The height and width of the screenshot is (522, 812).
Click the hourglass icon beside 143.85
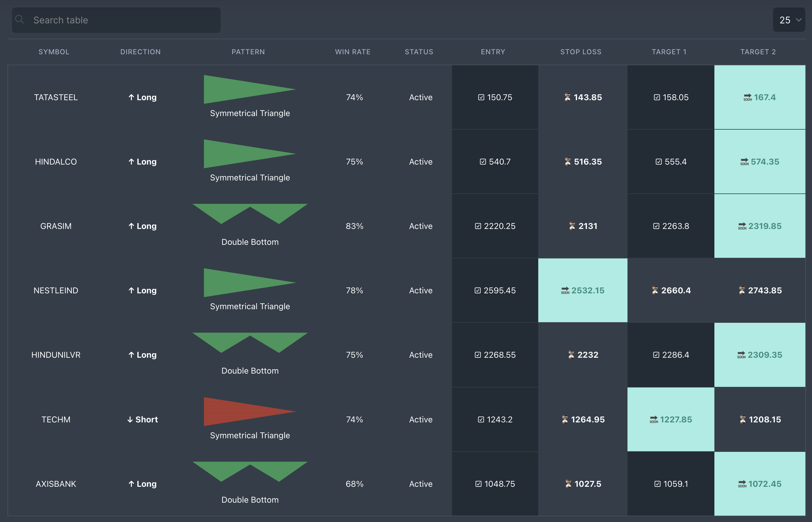(x=567, y=97)
